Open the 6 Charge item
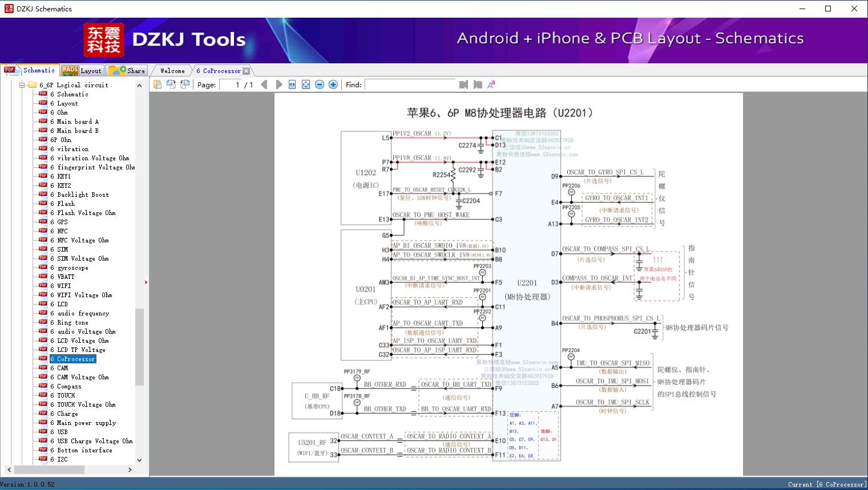 pyautogui.click(x=64, y=414)
